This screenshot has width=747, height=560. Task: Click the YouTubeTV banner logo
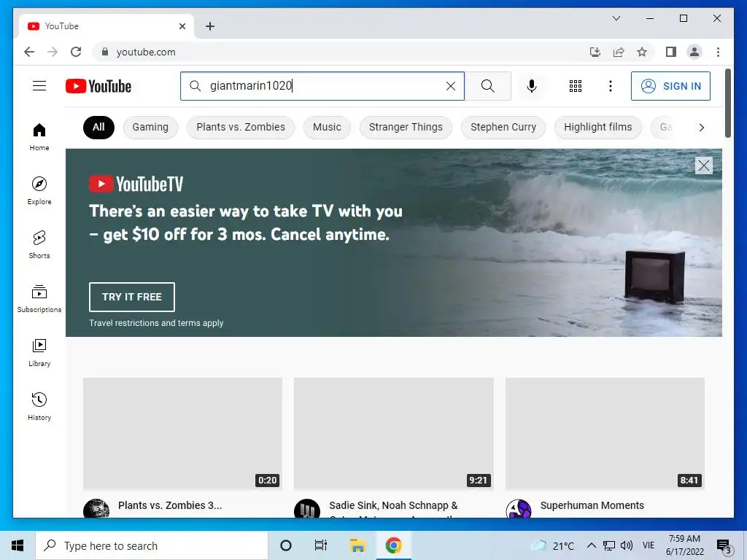click(x=136, y=184)
